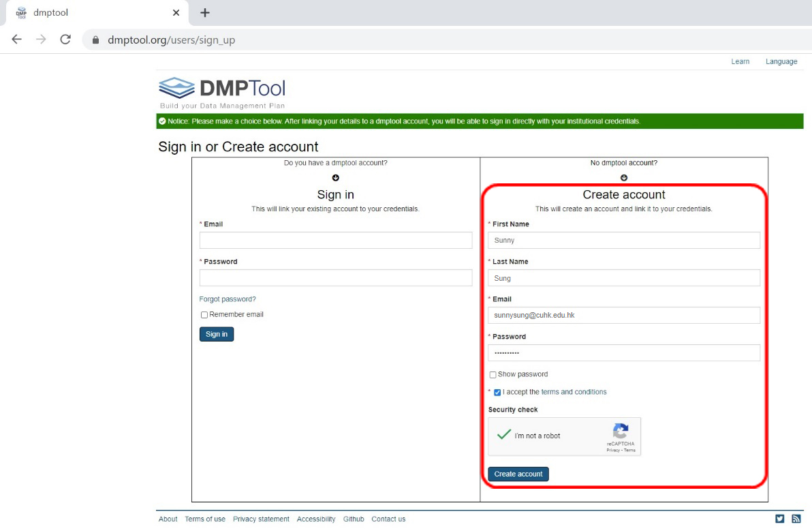Reload the page with the refresh icon

tap(65, 40)
